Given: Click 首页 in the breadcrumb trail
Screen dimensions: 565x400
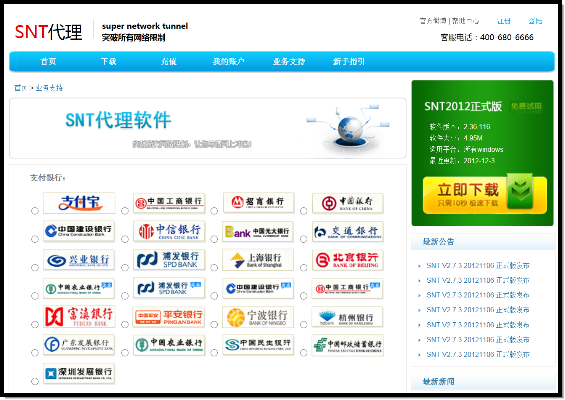Looking at the screenshot, I should point(20,88).
